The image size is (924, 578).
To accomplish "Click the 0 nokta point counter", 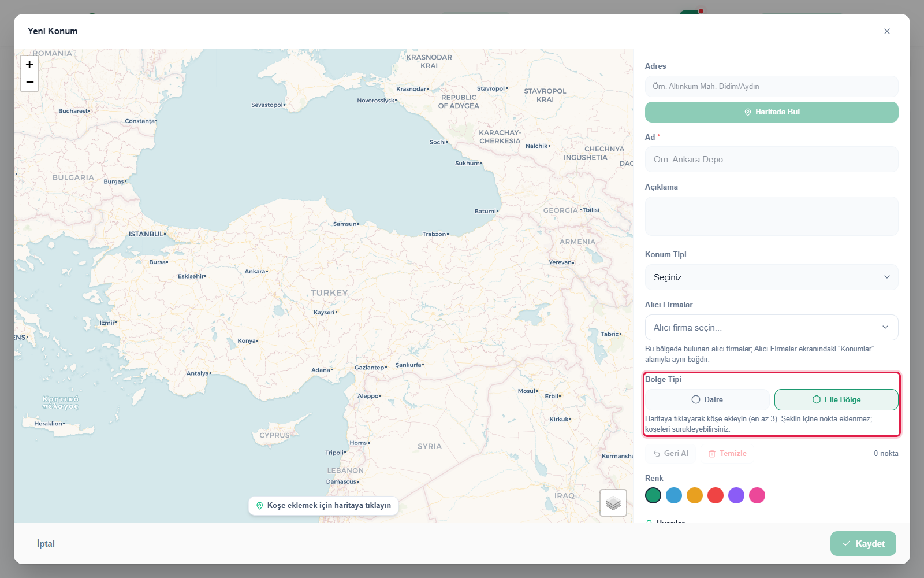I will pos(886,454).
